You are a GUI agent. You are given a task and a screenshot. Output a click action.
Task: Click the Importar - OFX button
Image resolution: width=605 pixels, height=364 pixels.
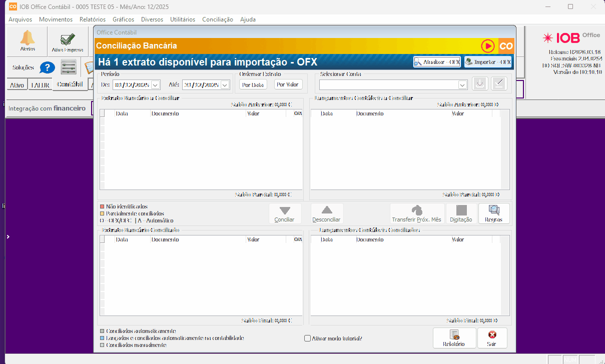[487, 62]
